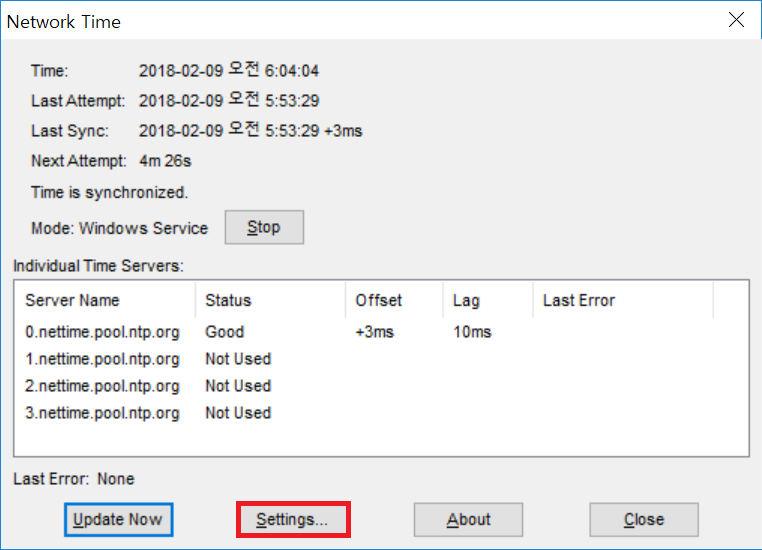Click the Good status of first server
The width and height of the screenshot is (762, 550).
click(x=225, y=332)
